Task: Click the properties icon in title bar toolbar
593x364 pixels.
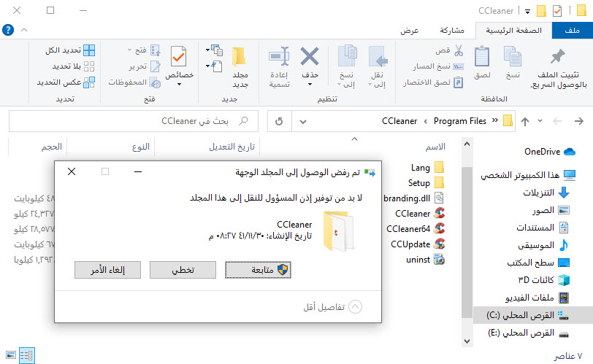Action: pos(557,11)
